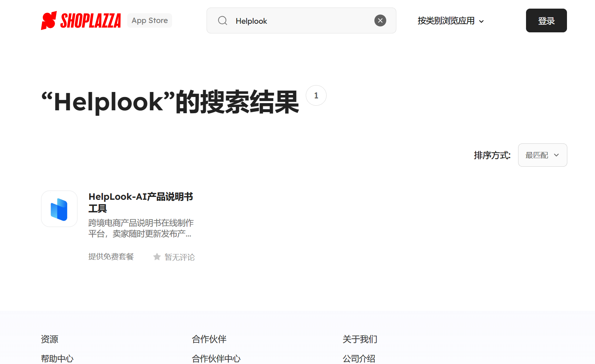Switch to the App Store section
This screenshot has width=595, height=364.
(149, 20)
